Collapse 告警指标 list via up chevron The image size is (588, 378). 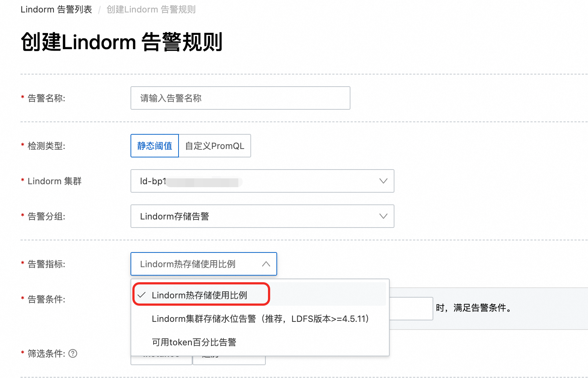[266, 264]
